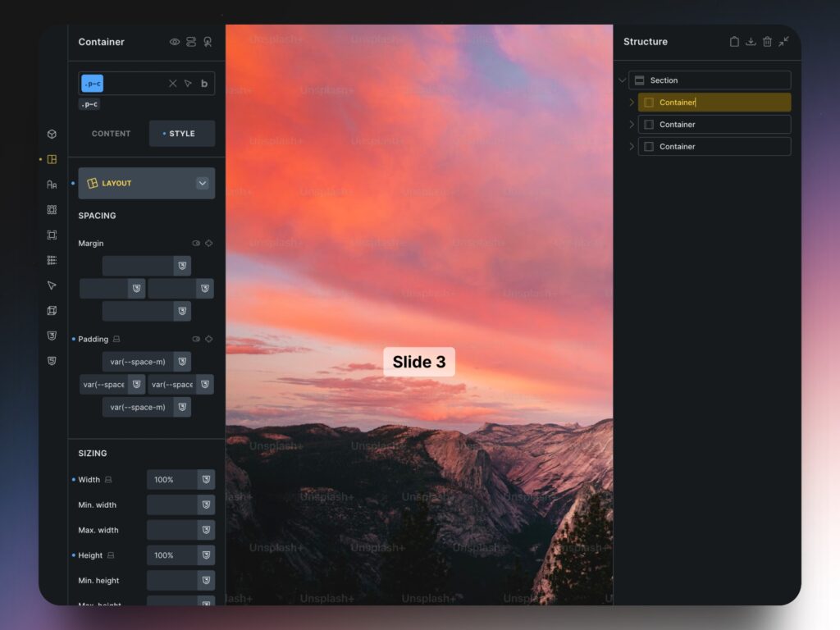Image resolution: width=840 pixels, height=630 pixels.
Task: Click the eye icon in the Container header
Action: (x=175, y=42)
